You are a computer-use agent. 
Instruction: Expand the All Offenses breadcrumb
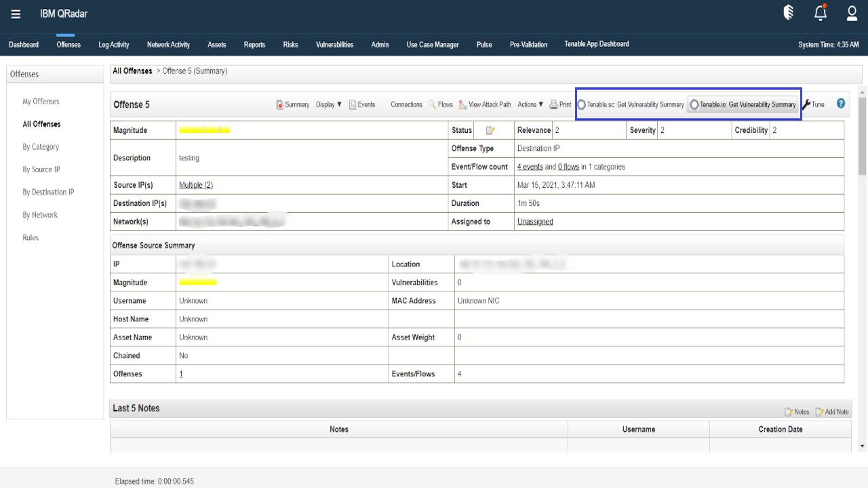tap(132, 70)
